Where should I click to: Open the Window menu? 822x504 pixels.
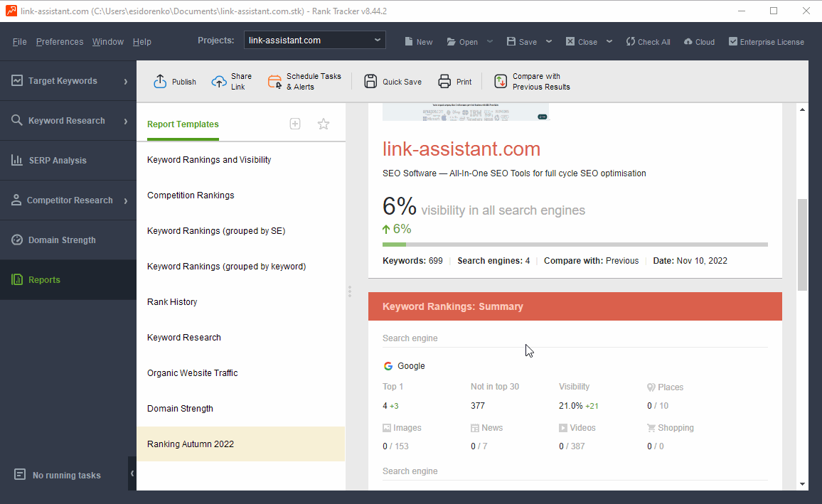point(108,41)
